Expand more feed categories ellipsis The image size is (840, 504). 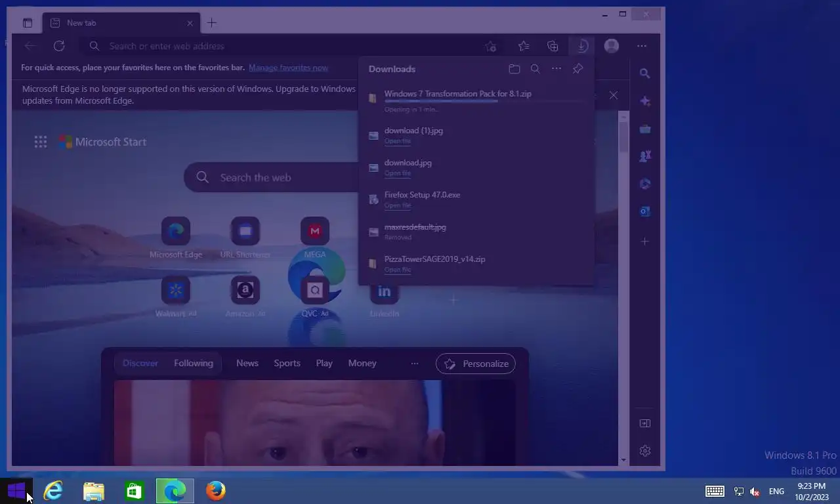[x=415, y=363]
